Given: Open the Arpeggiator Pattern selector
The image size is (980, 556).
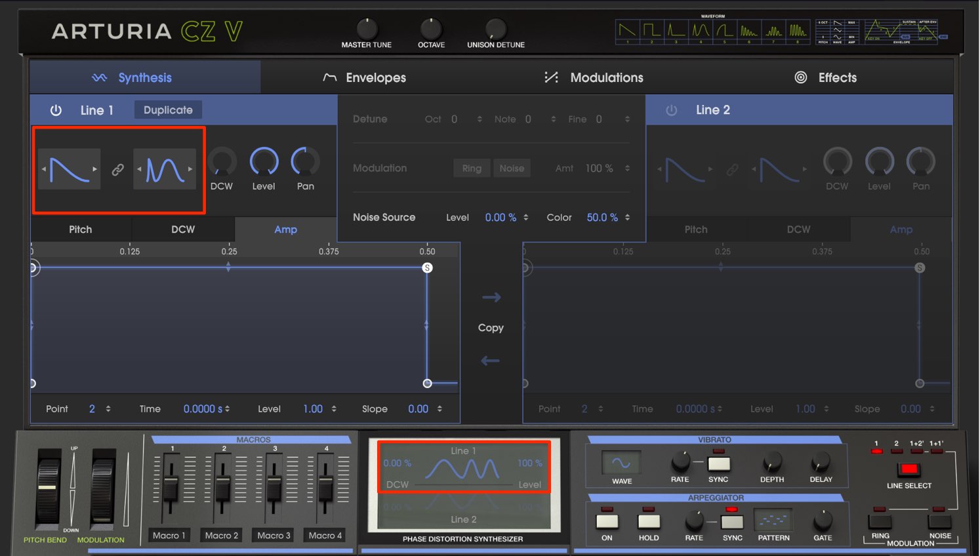Looking at the screenshot, I should (773, 521).
